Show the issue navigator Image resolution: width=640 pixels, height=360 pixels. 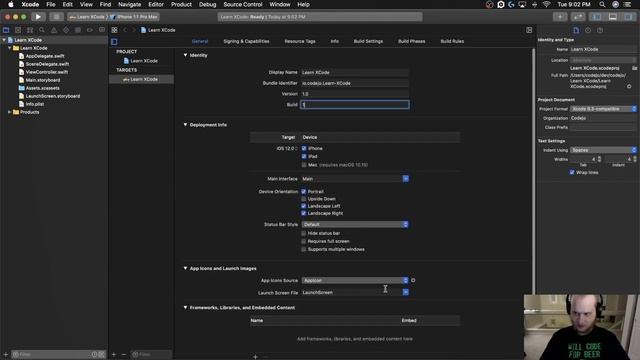[x=54, y=30]
